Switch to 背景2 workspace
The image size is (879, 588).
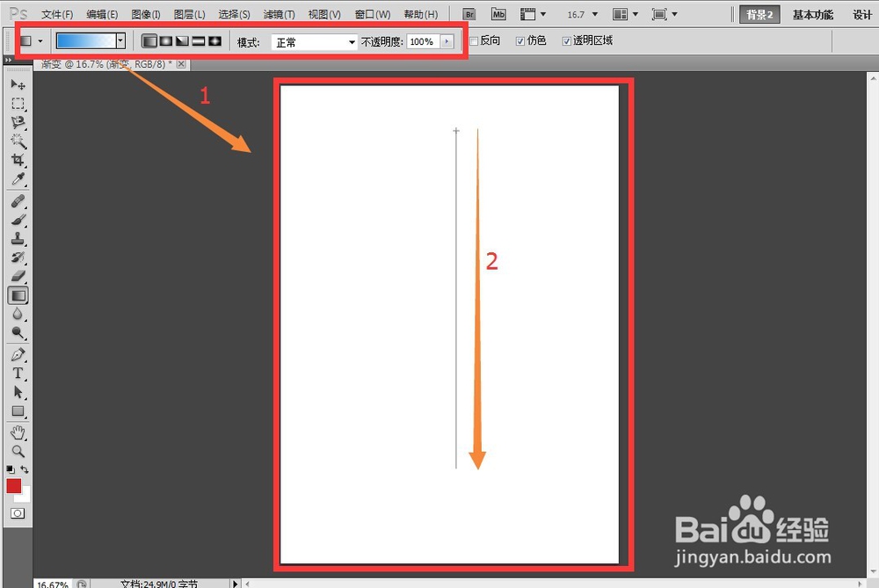[759, 15]
